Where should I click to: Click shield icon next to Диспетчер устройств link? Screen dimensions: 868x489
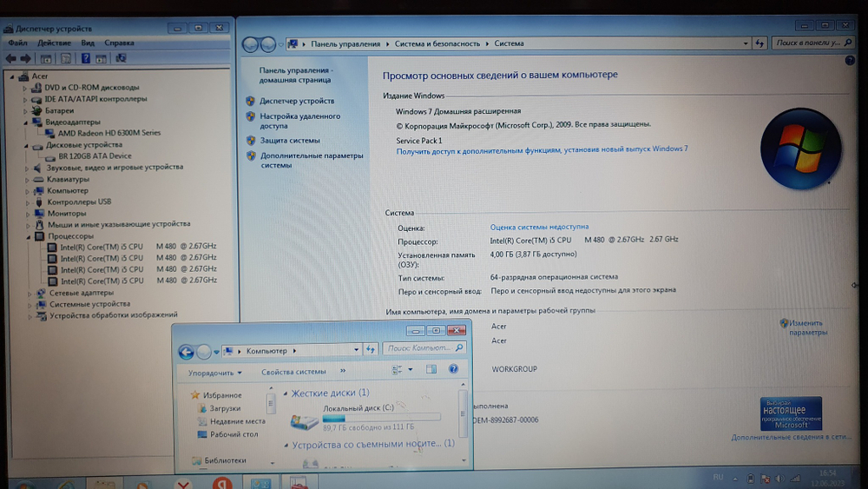pos(250,101)
